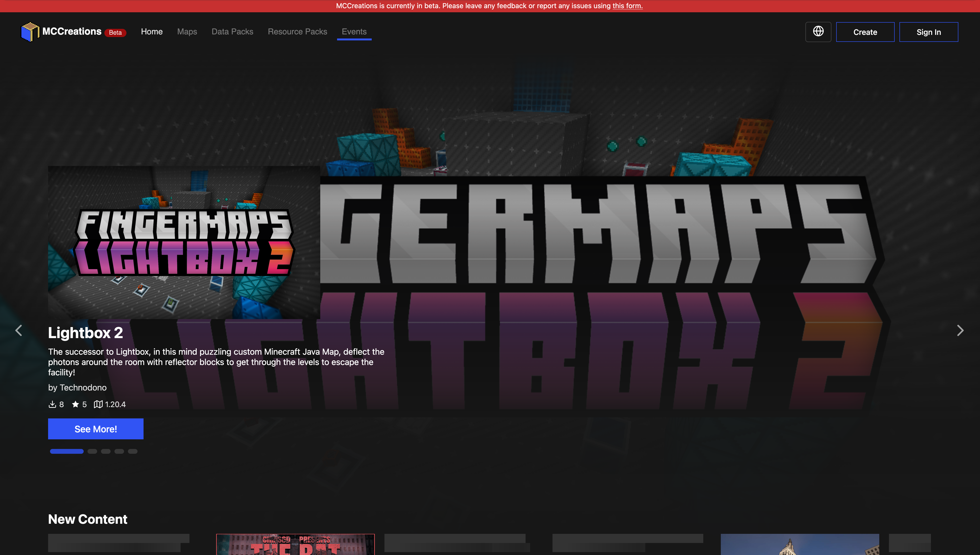
Task: Click the MCCreations site title
Action: tap(72, 31)
